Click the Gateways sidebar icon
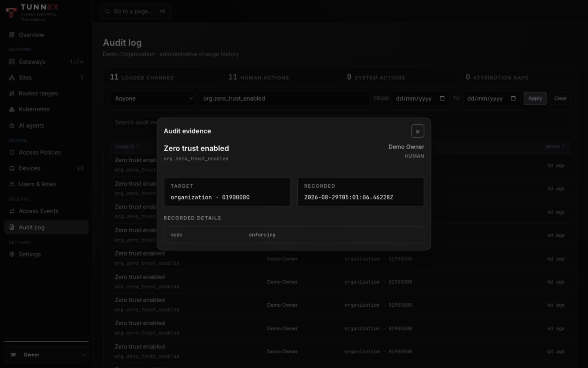 (x=12, y=62)
